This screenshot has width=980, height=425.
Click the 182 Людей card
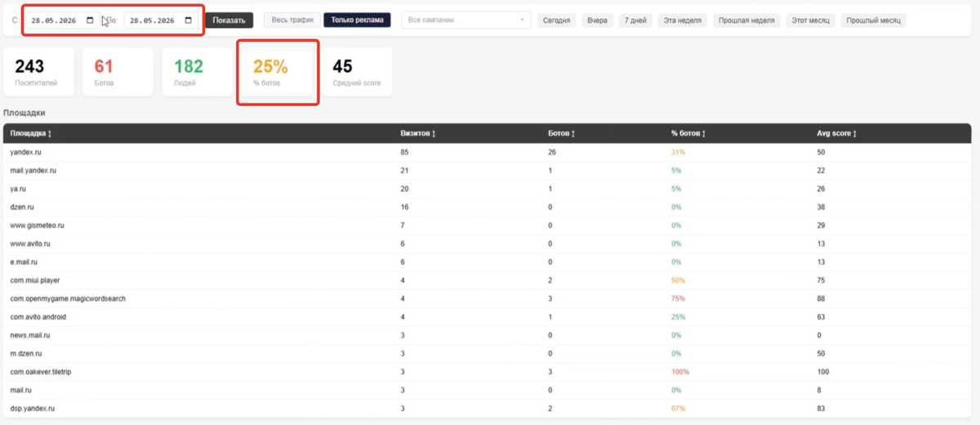pyautogui.click(x=197, y=71)
